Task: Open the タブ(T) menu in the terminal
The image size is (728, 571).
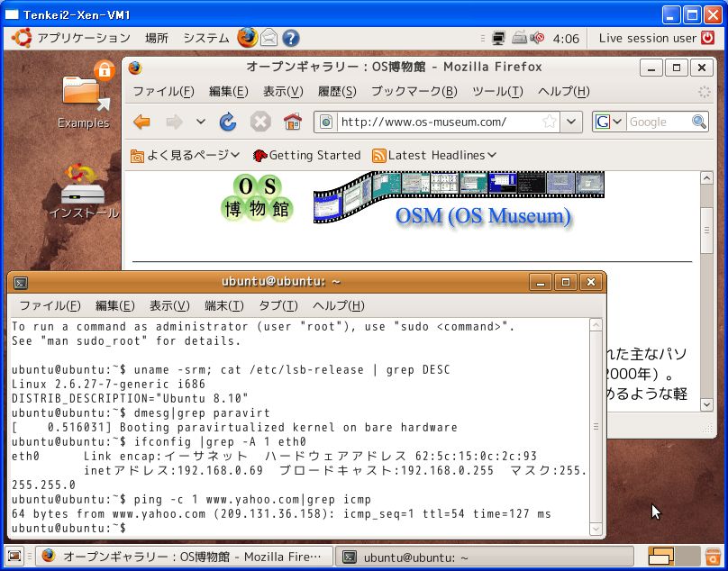Action: [278, 305]
